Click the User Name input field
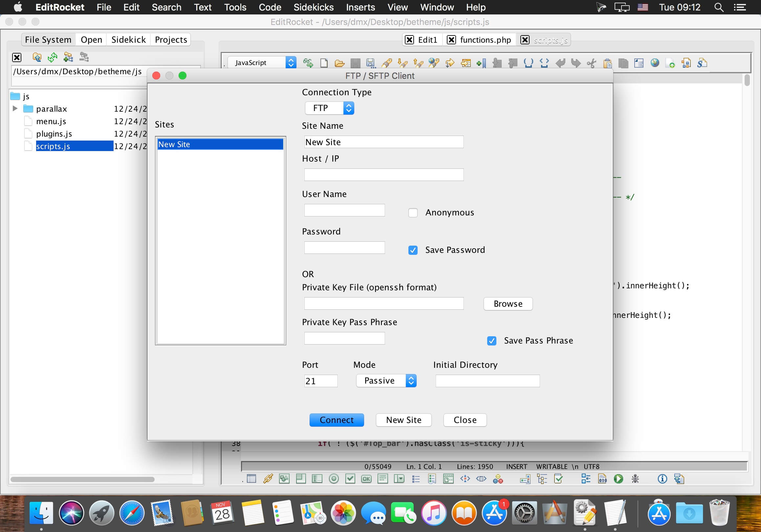 (x=344, y=210)
